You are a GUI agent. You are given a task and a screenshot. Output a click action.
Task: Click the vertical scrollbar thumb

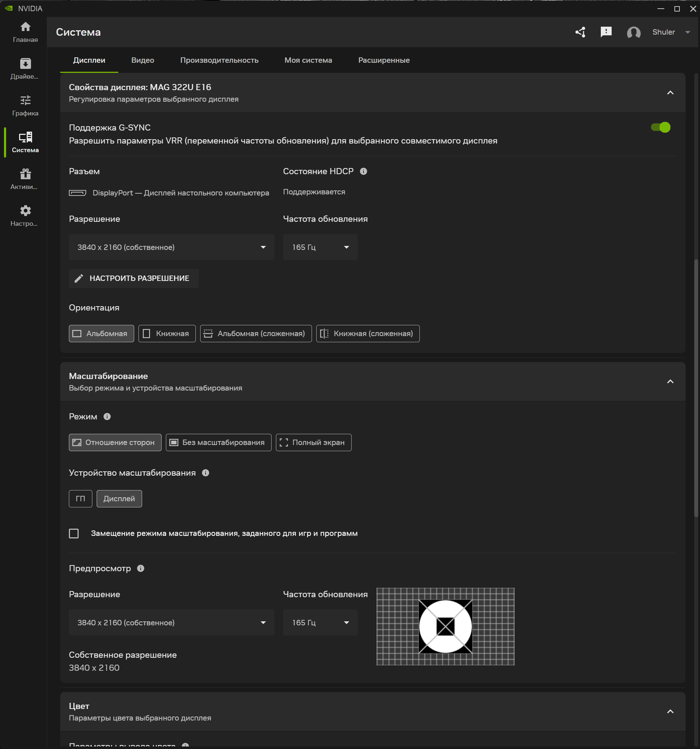[696, 388]
